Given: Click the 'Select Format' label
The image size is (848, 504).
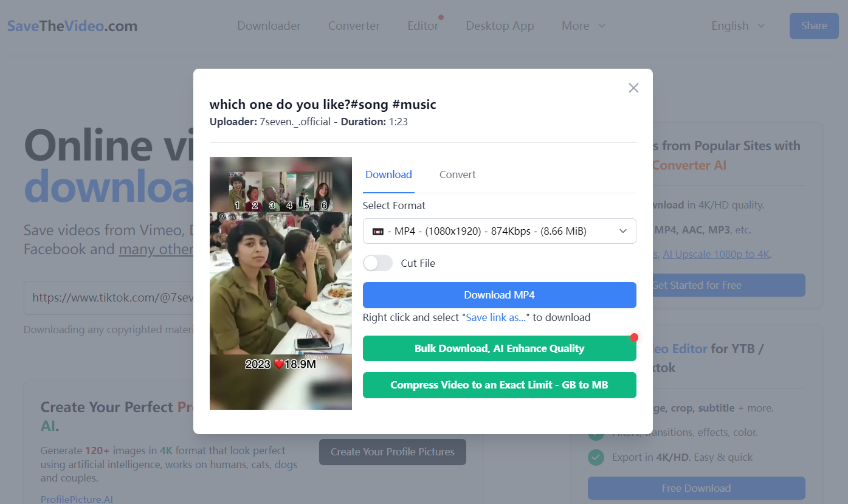Looking at the screenshot, I should coord(394,205).
